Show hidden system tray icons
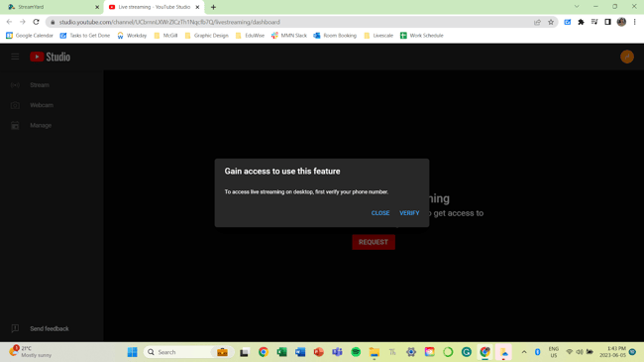The height and width of the screenshot is (362, 644). [524, 352]
